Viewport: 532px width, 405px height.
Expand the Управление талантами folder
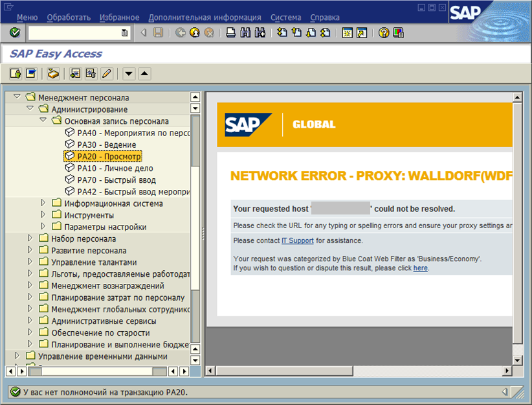click(x=30, y=262)
